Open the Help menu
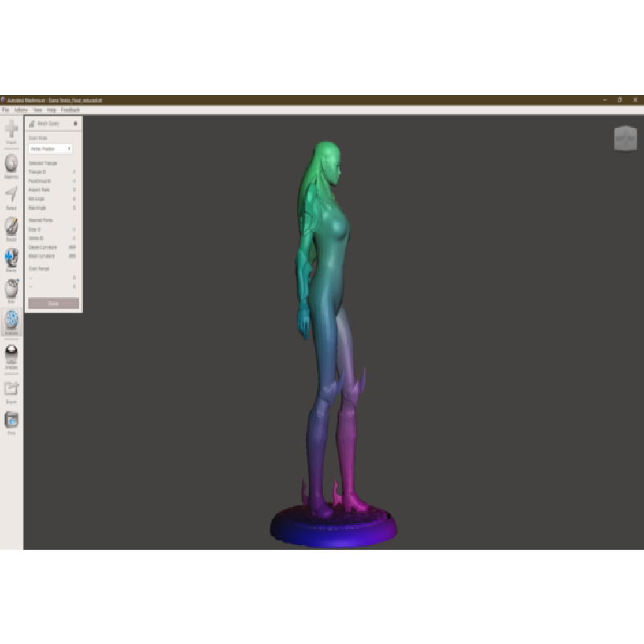 pos(52,109)
